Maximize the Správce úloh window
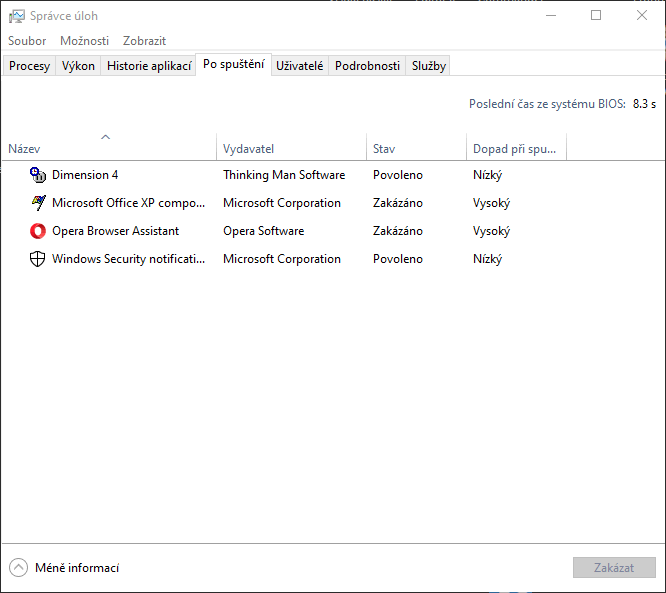Screen dimensions: 666x593 click(x=596, y=16)
